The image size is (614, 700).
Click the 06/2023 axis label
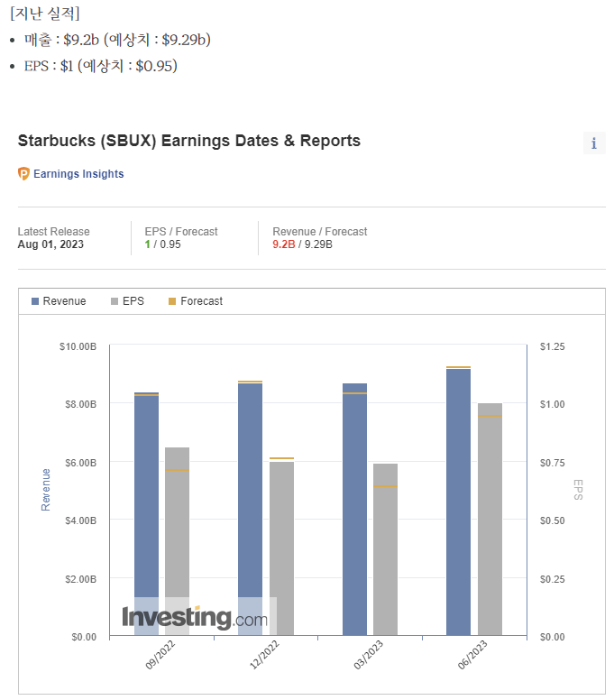click(x=472, y=655)
